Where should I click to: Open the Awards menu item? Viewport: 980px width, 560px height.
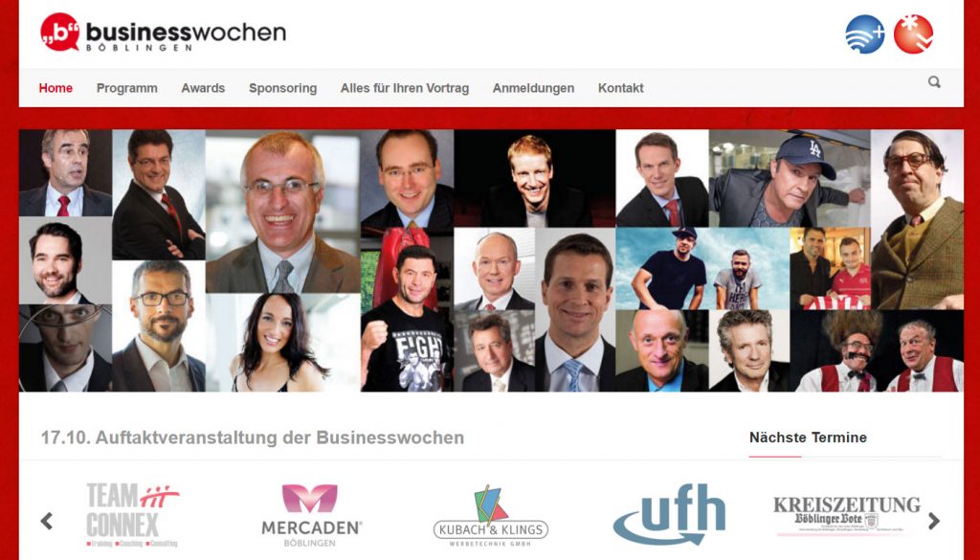coord(203,88)
